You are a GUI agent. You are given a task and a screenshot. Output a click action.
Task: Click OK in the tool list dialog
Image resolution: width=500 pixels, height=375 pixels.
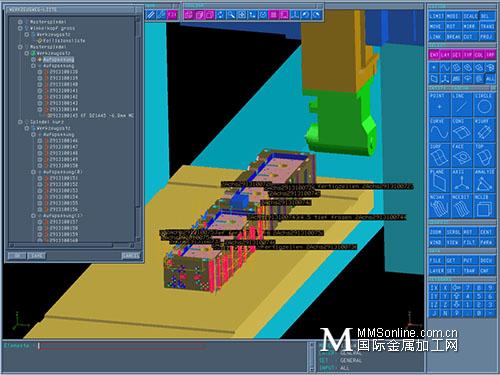[16, 256]
